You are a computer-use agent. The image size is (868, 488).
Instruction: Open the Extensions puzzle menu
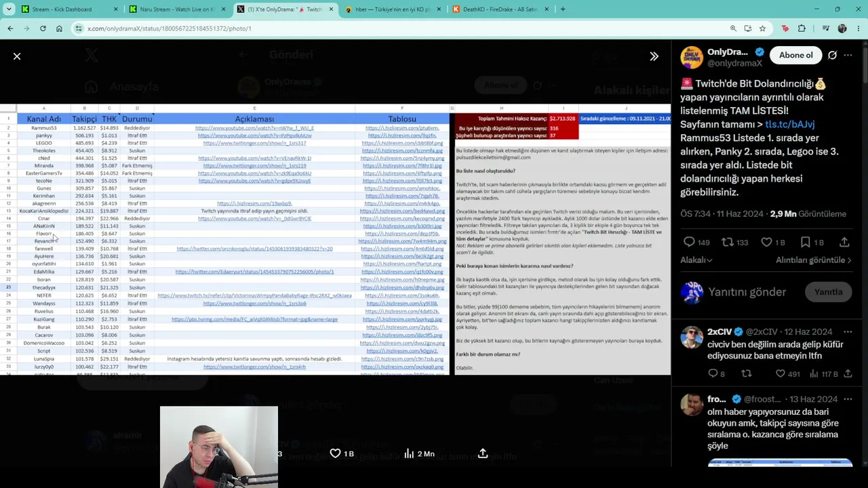click(x=802, y=28)
